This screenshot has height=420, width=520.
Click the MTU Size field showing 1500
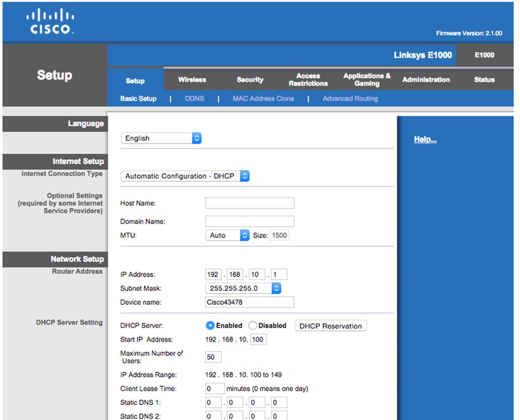pos(279,236)
